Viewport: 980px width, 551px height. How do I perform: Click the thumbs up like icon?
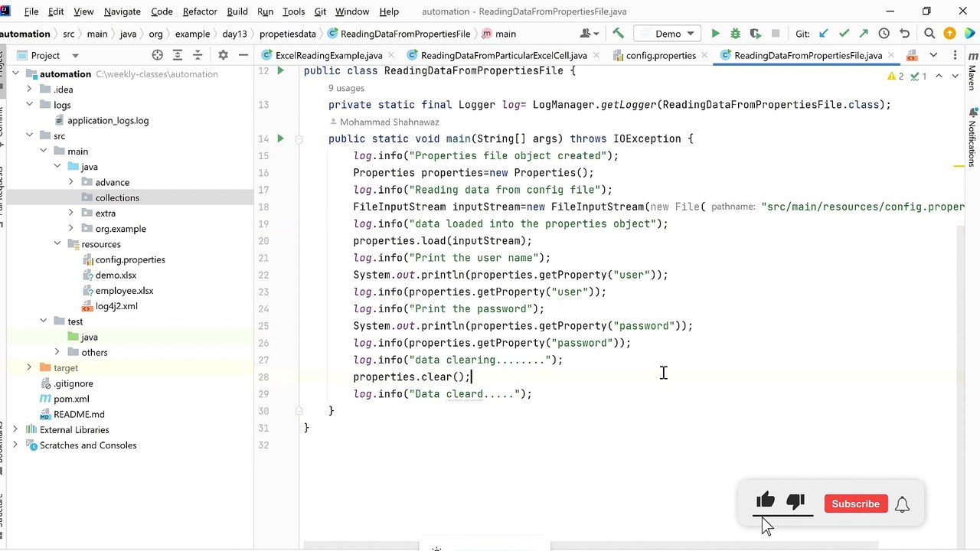point(765,501)
